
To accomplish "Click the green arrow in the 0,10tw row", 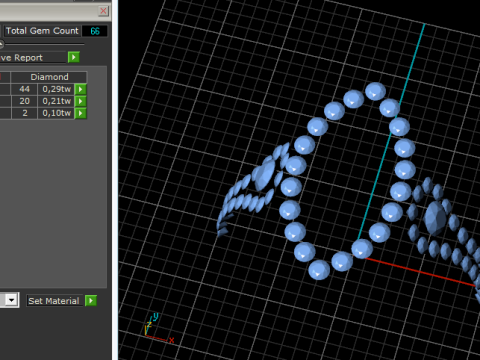I will pos(80,113).
